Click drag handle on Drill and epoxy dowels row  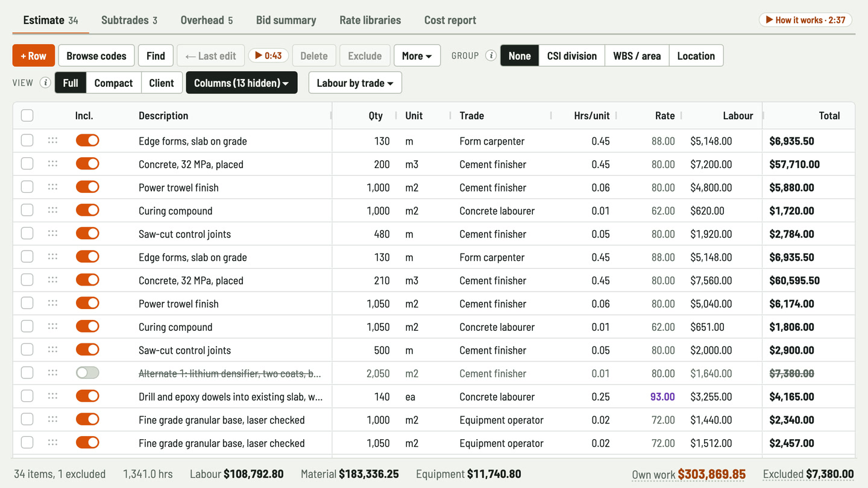click(x=52, y=396)
